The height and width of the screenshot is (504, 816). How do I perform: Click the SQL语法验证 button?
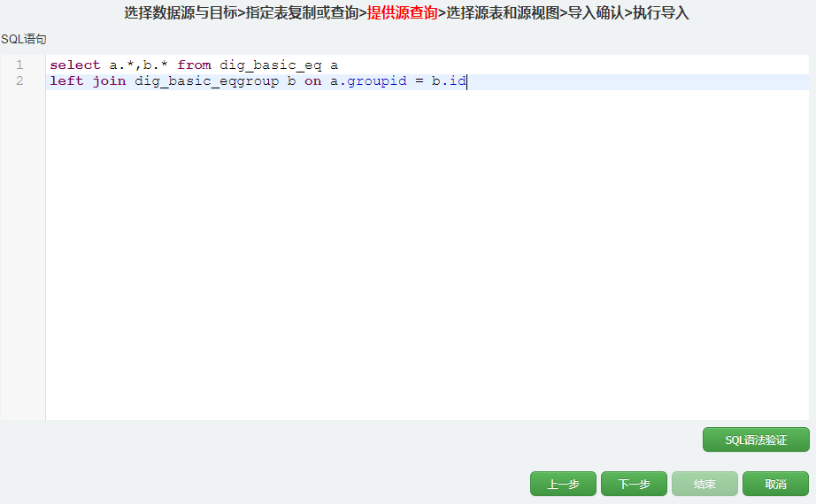756,439
